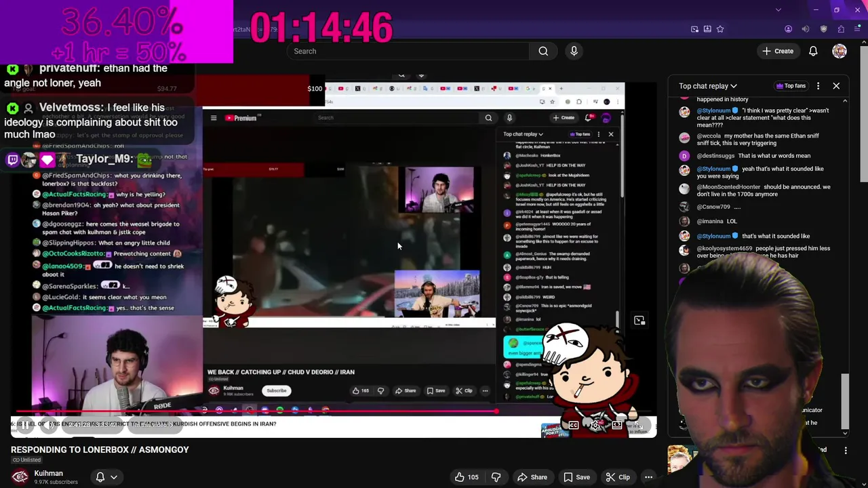Open video player settings gear
Viewport: 868px width, 488px height.
tap(595, 425)
